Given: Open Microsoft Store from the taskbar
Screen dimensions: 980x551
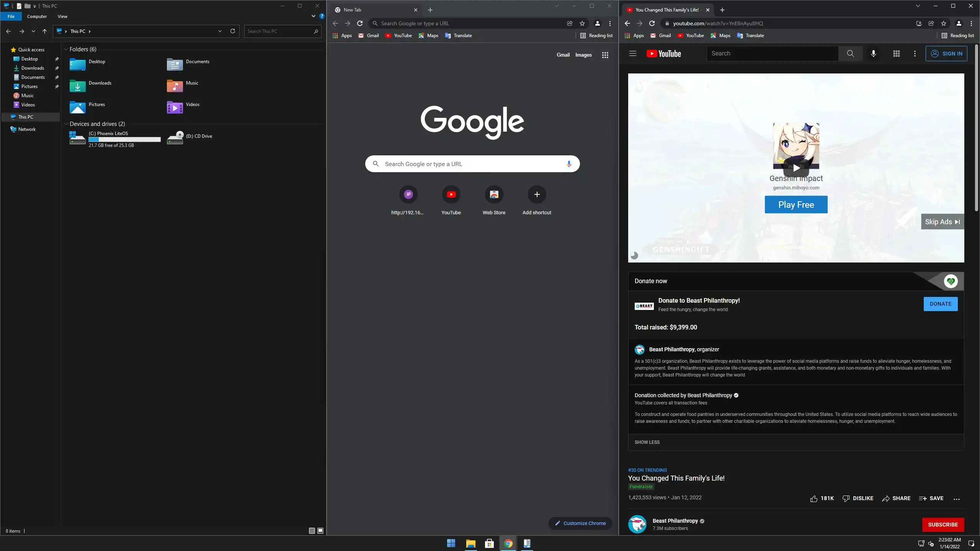Looking at the screenshot, I should pos(489,543).
